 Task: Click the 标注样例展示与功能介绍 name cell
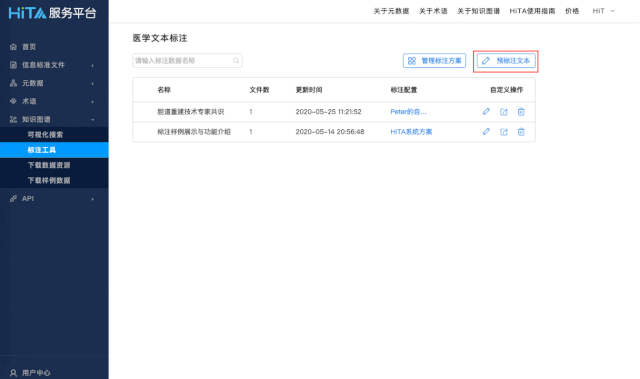tap(194, 132)
